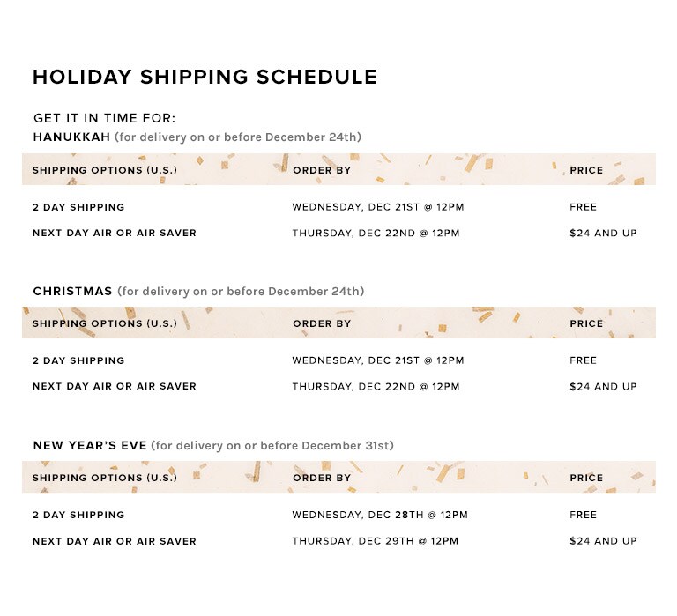677x616 pixels.
Task: Click the Christmas section title
Action: point(72,292)
